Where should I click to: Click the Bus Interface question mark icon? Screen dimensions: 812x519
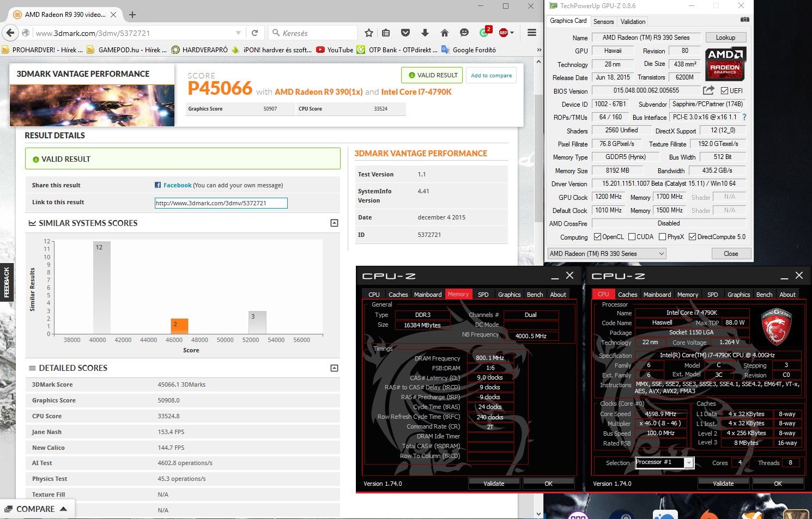click(x=744, y=117)
